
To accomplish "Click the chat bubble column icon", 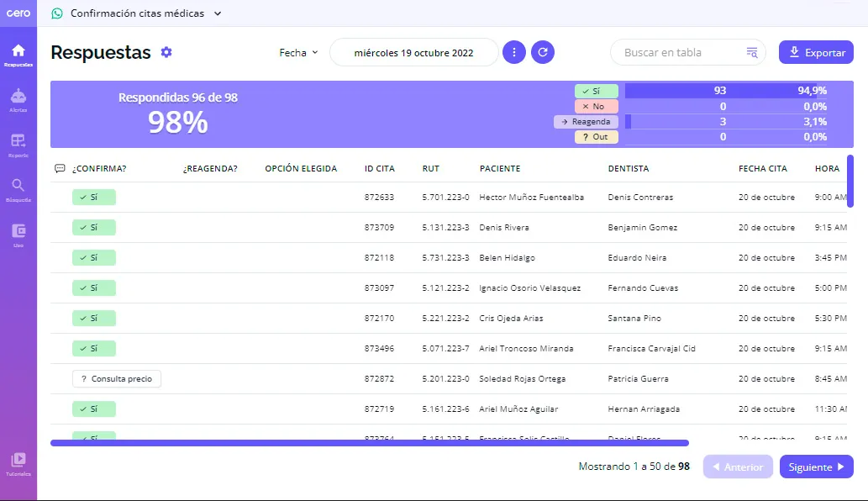I will (x=60, y=168).
